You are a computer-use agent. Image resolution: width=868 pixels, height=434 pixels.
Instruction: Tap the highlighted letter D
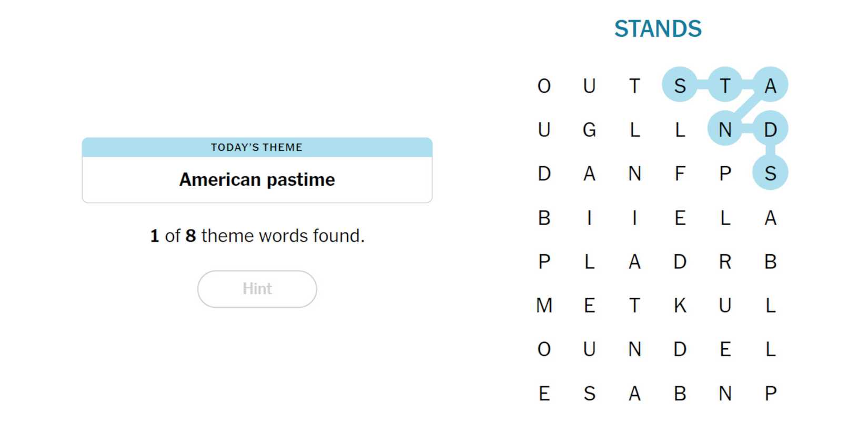pyautogui.click(x=770, y=129)
